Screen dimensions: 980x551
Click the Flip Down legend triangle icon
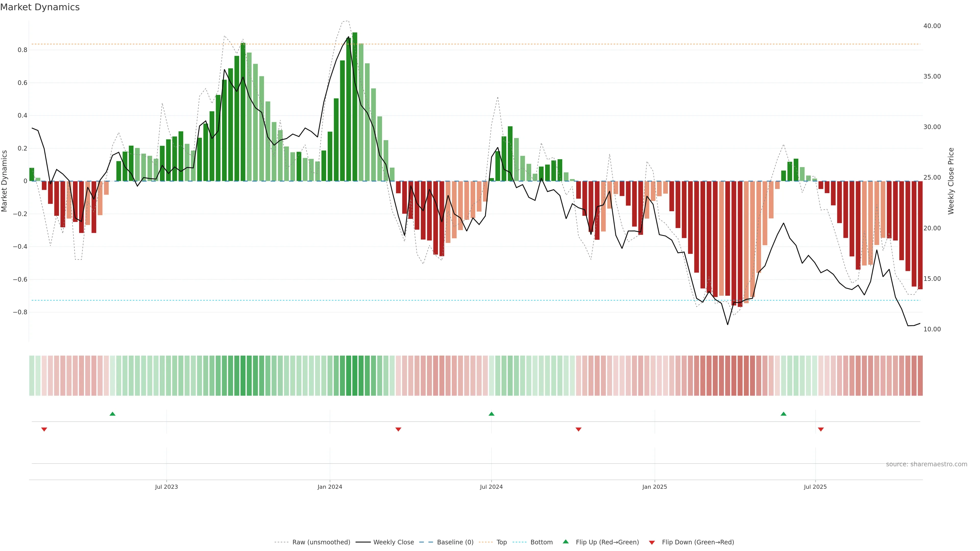click(652, 542)
